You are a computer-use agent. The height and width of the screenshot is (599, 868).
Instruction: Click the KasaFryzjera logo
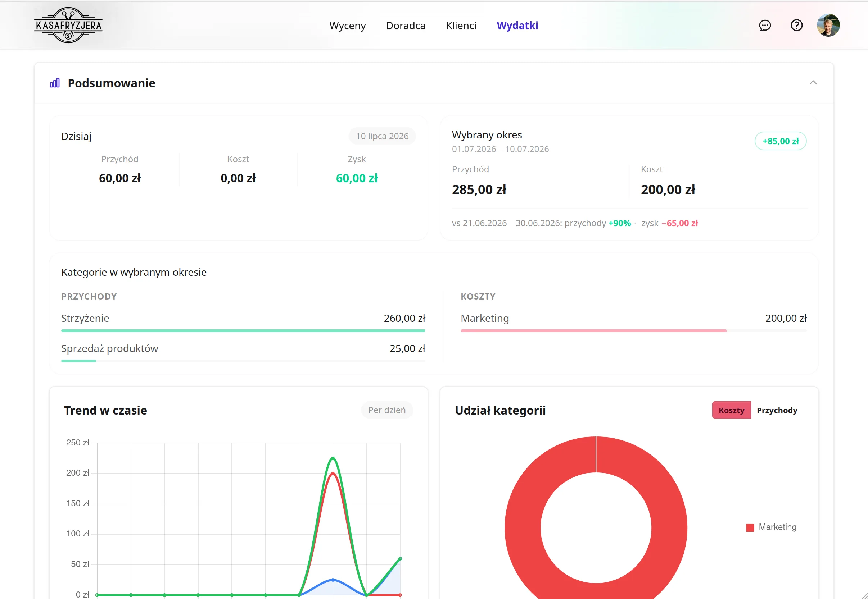(x=68, y=25)
